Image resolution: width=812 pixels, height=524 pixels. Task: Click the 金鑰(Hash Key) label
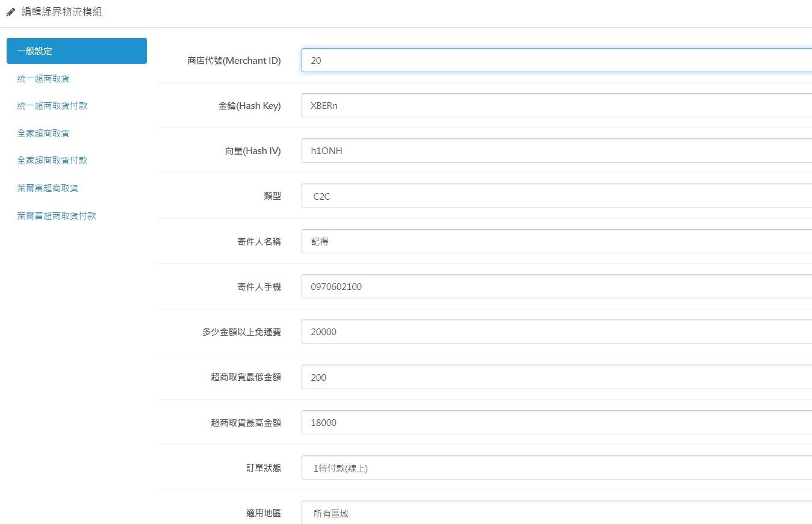click(249, 106)
